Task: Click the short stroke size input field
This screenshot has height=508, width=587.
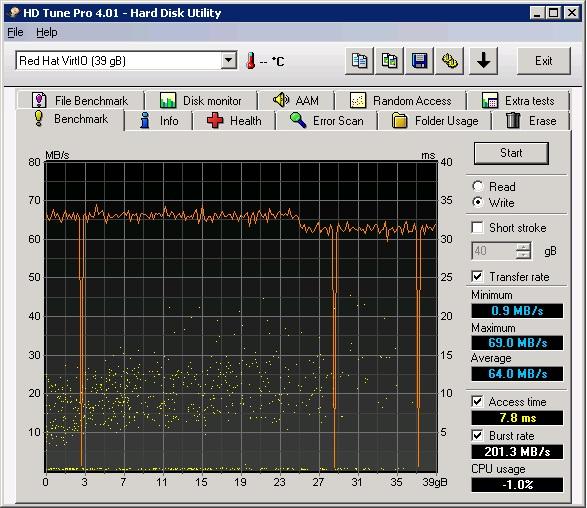Action: coord(494,250)
